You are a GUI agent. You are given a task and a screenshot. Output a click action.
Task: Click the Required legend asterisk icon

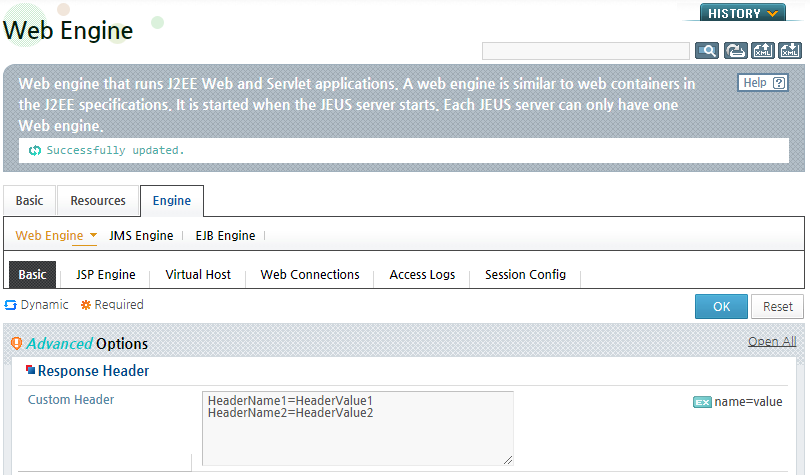tap(86, 305)
